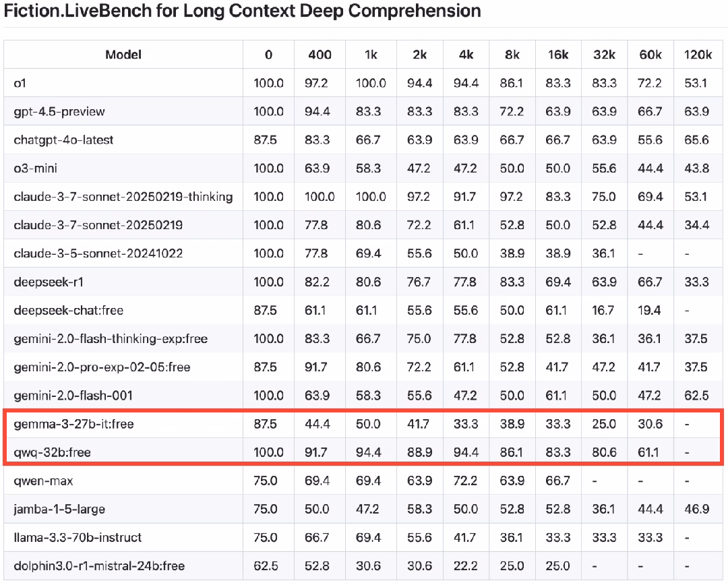This screenshot has height=585, width=728.
Task: Select the qwen-max model name
Action: click(43, 481)
